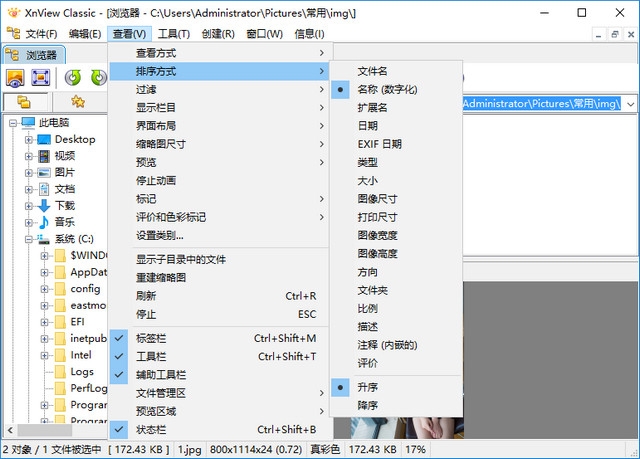Screen dimensions: 640x459
Task: Toggle 标签栏 tab bar visibility
Action: pyautogui.click(x=218, y=338)
